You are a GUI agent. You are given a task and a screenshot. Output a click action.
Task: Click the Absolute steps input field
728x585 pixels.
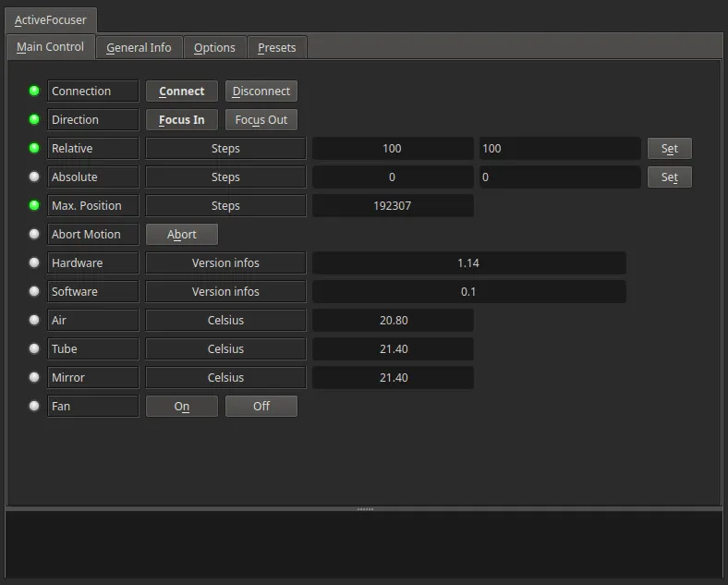click(560, 177)
